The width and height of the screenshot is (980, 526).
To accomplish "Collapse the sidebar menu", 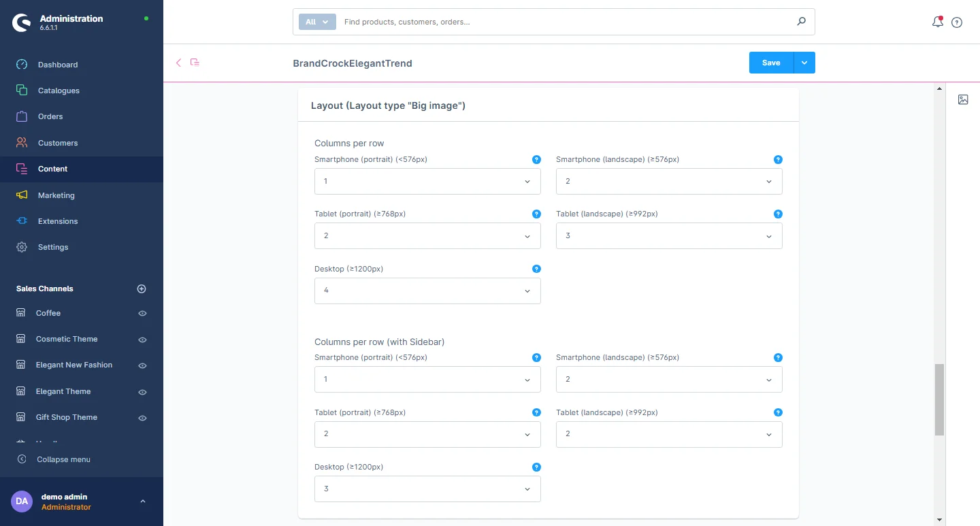I will 63,459.
